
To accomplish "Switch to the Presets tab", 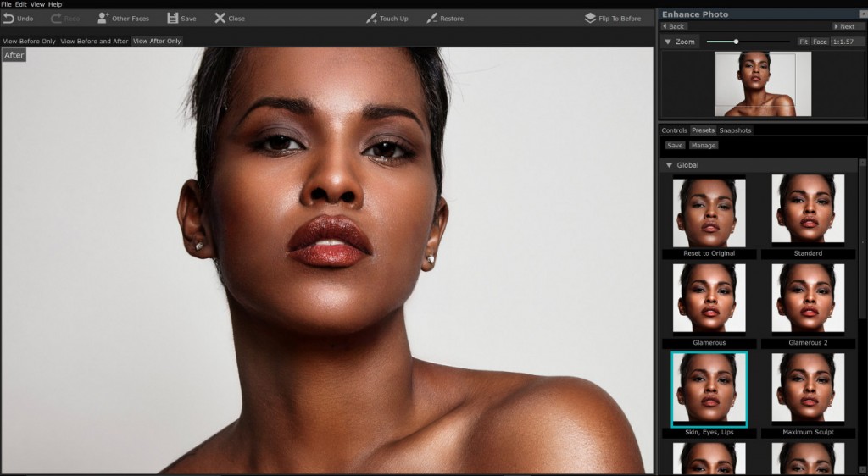I will pos(703,130).
